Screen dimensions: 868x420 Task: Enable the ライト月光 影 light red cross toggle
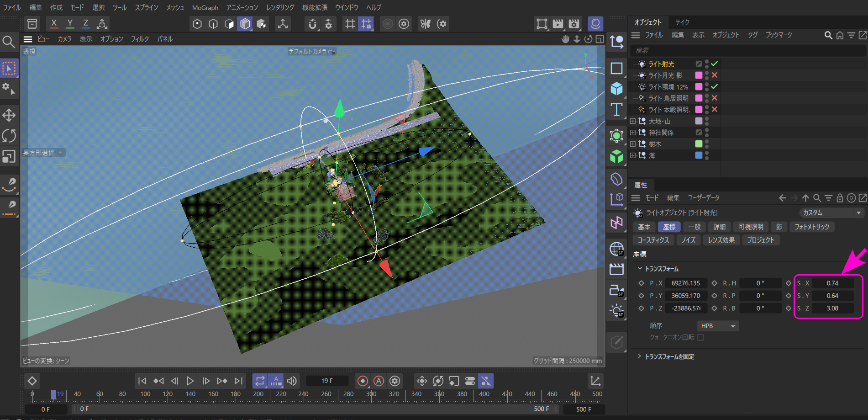pyautogui.click(x=715, y=75)
